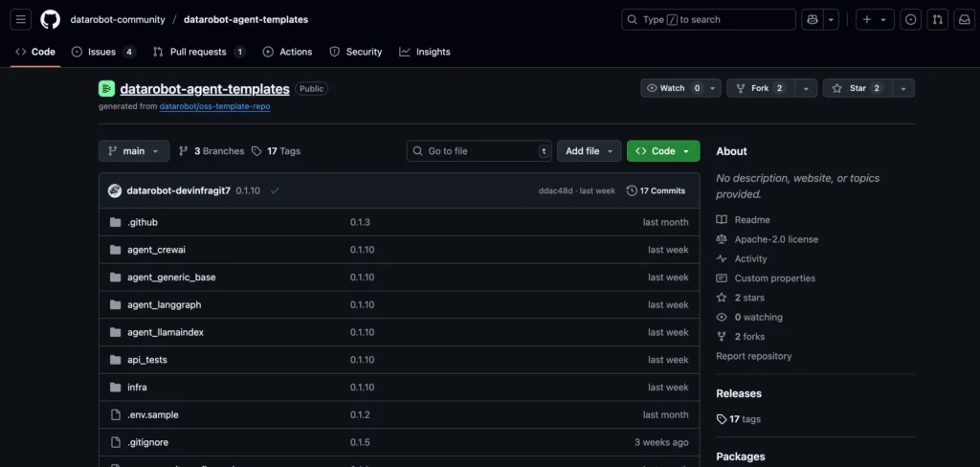The width and height of the screenshot is (980, 467).
Task: Expand the main branch selector
Action: (x=134, y=151)
